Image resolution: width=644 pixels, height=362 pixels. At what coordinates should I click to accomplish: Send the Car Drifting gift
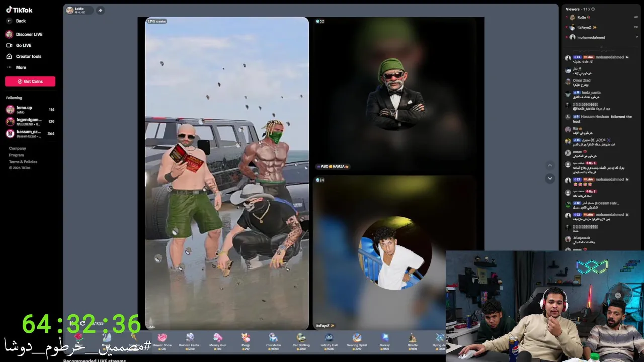[301, 341]
